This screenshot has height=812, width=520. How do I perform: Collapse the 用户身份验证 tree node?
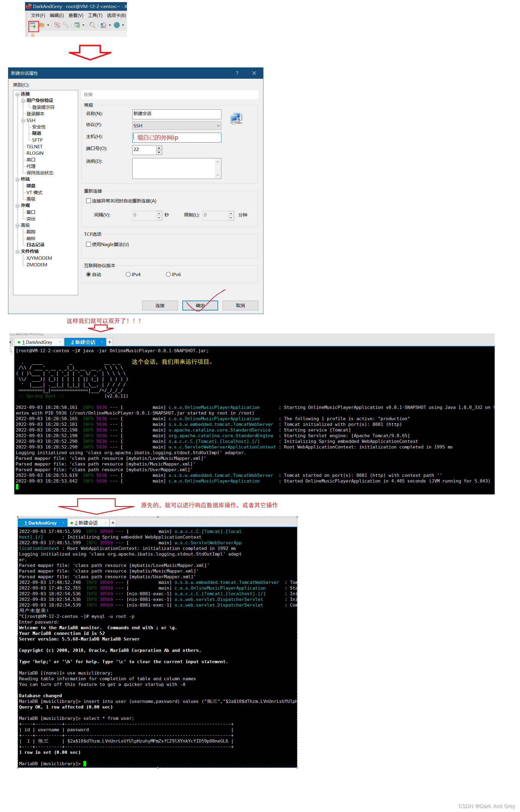tap(23, 101)
